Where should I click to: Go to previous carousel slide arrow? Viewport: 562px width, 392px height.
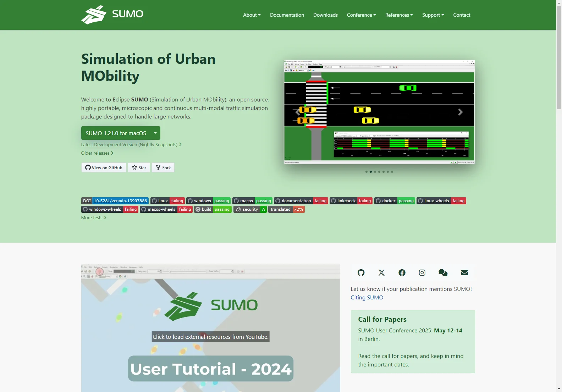[x=298, y=112]
